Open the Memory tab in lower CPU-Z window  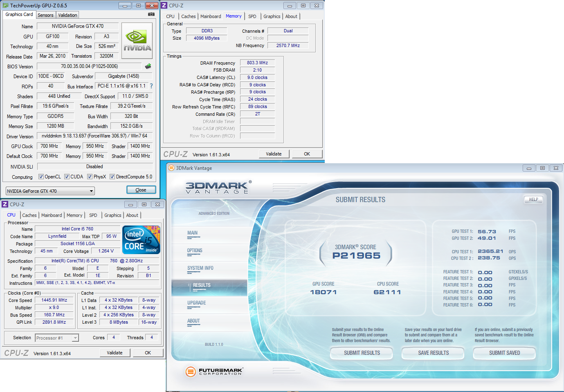pos(74,215)
